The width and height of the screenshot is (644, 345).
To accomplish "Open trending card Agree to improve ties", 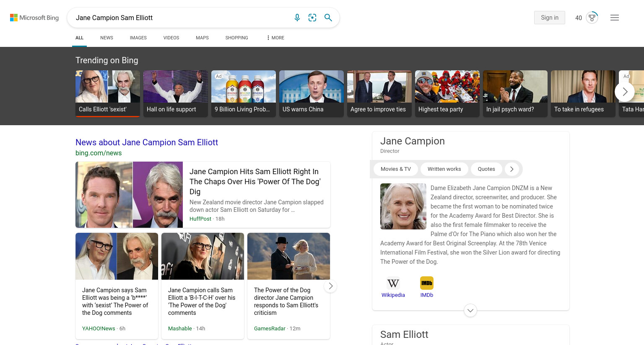I will click(379, 93).
